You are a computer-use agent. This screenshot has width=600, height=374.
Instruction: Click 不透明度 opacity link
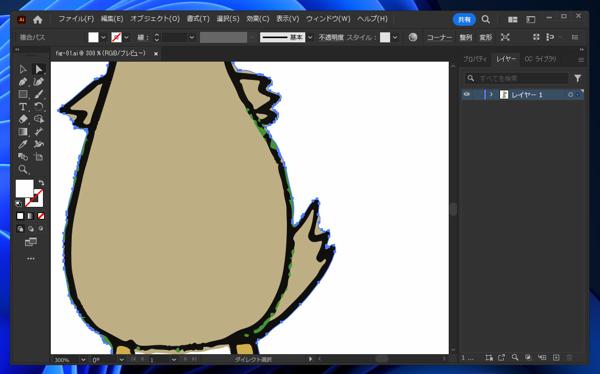[331, 38]
